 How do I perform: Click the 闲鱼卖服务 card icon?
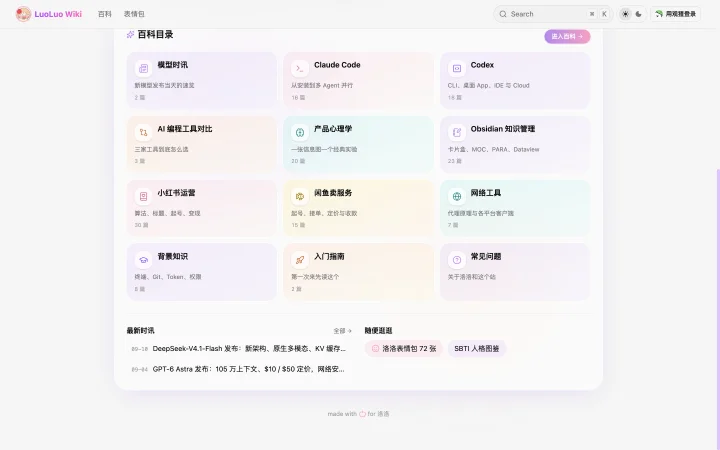[300, 196]
